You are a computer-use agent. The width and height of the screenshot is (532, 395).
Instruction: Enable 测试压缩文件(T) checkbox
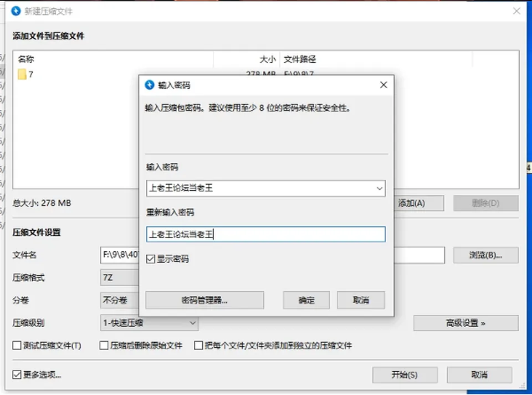17,346
